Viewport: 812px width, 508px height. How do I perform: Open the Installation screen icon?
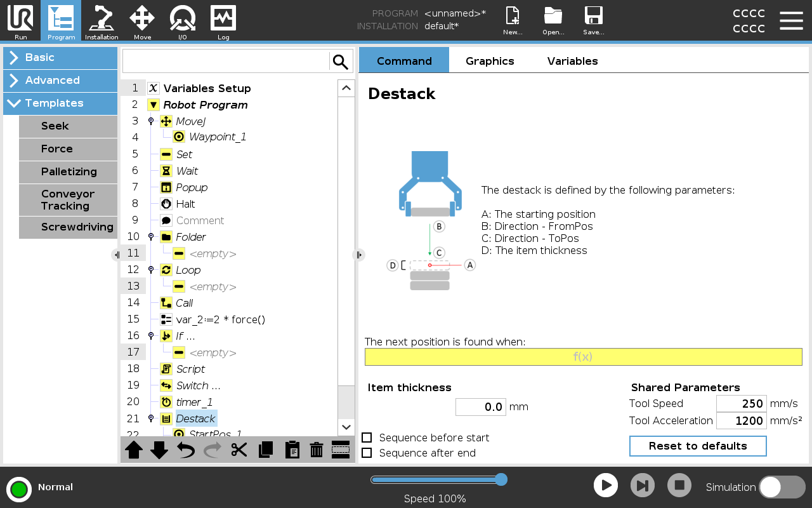tap(101, 20)
